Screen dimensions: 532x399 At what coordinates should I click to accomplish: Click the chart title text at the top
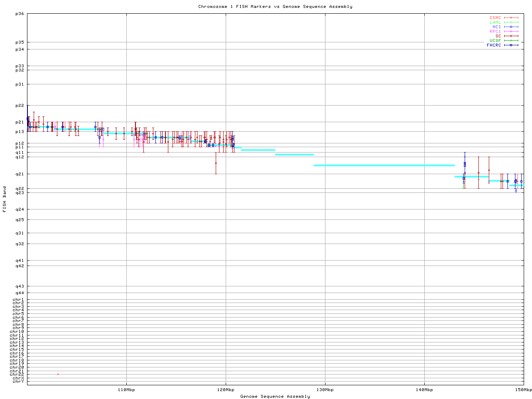275,7
